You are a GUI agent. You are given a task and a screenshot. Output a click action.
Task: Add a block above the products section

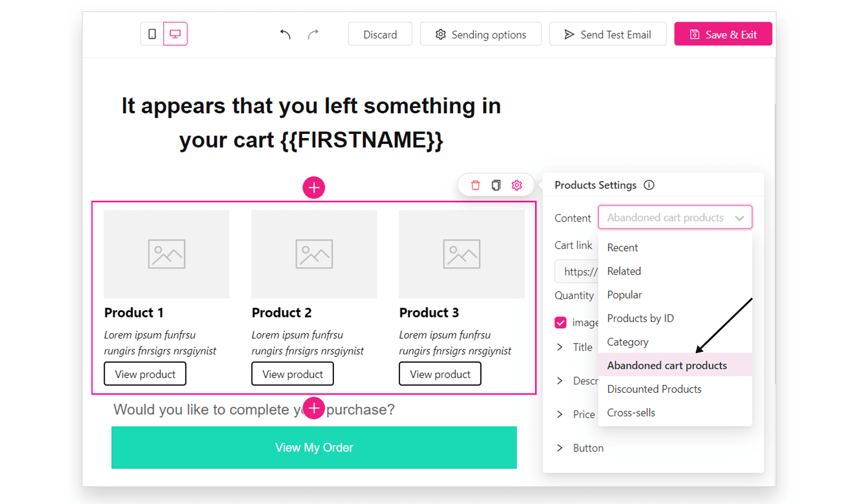point(314,188)
